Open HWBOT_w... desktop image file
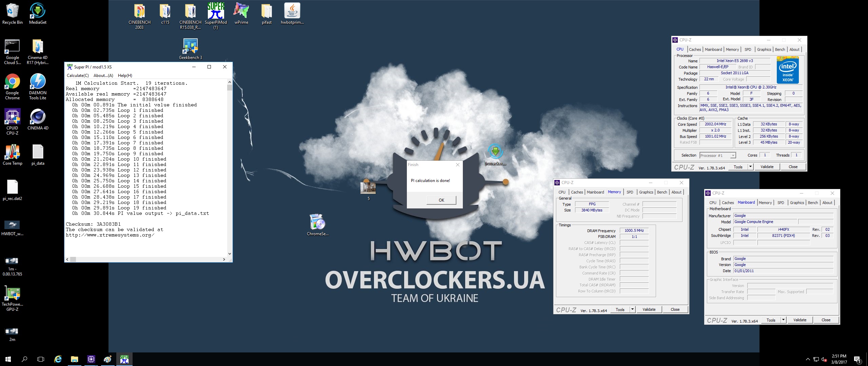 tap(13, 228)
